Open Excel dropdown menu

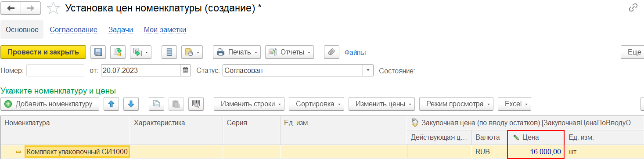514,104
